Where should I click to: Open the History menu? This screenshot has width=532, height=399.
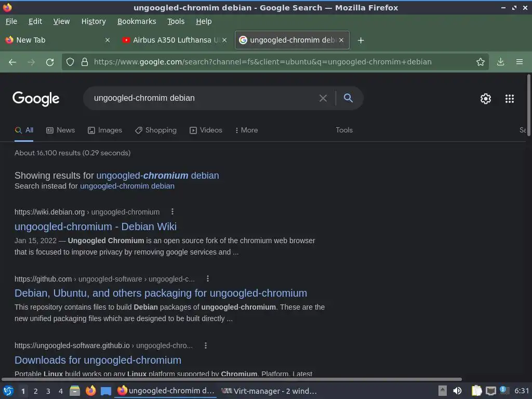pyautogui.click(x=94, y=21)
